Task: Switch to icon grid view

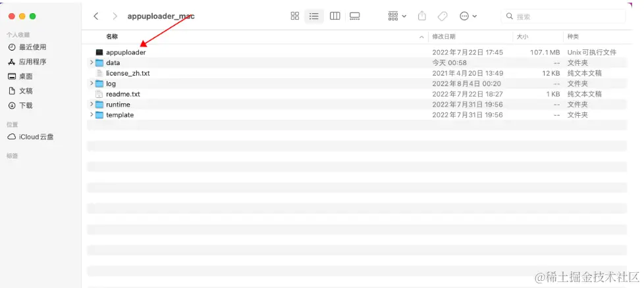Action: (x=295, y=16)
